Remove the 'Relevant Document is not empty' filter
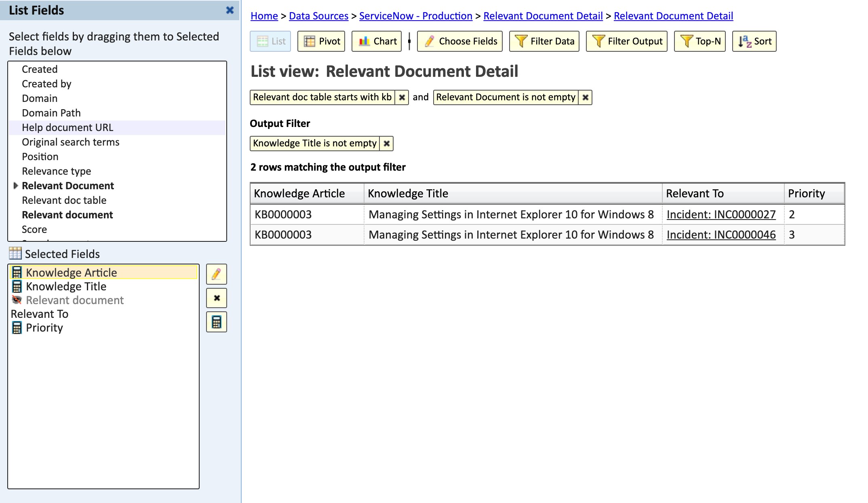The height and width of the screenshot is (503, 868). pyautogui.click(x=585, y=97)
